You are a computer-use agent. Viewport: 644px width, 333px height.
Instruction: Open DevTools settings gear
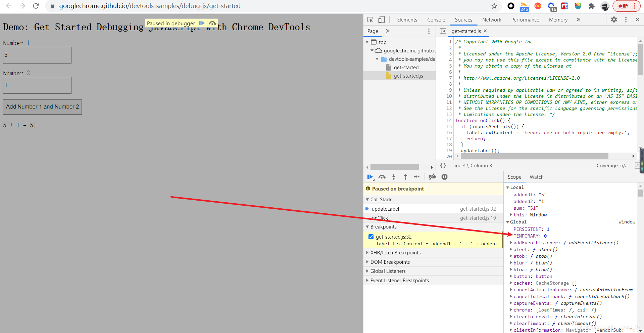(614, 20)
